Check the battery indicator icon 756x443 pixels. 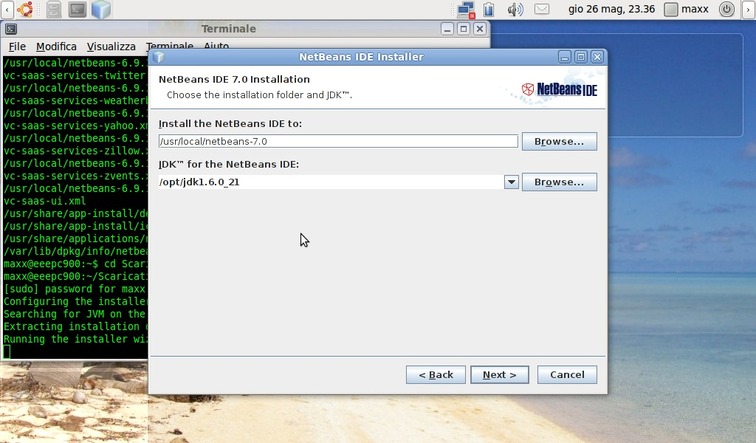(489, 10)
